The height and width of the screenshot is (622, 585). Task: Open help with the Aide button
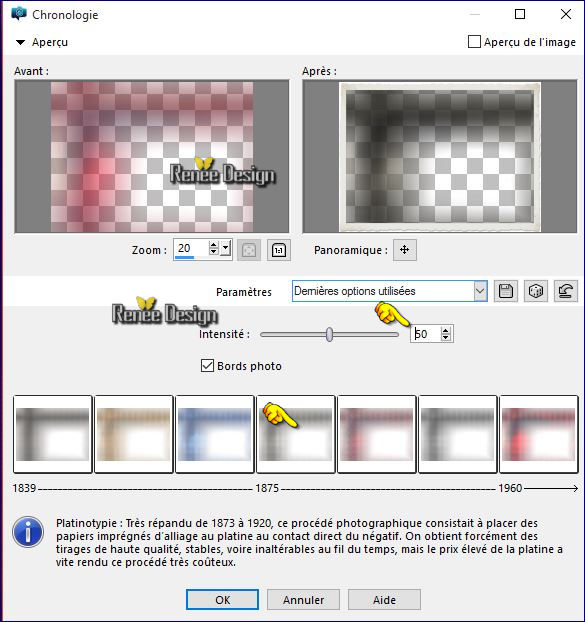pyautogui.click(x=384, y=599)
